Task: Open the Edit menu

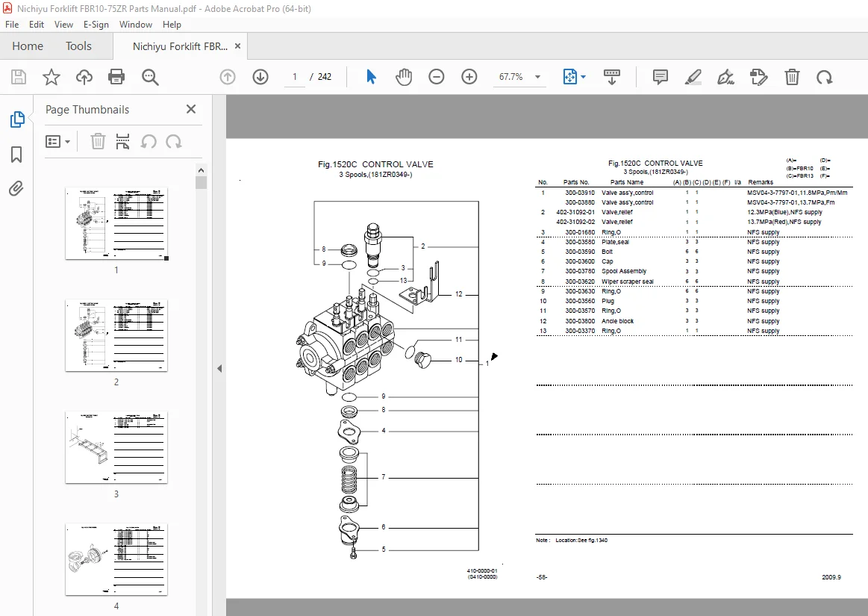Action: click(x=37, y=25)
